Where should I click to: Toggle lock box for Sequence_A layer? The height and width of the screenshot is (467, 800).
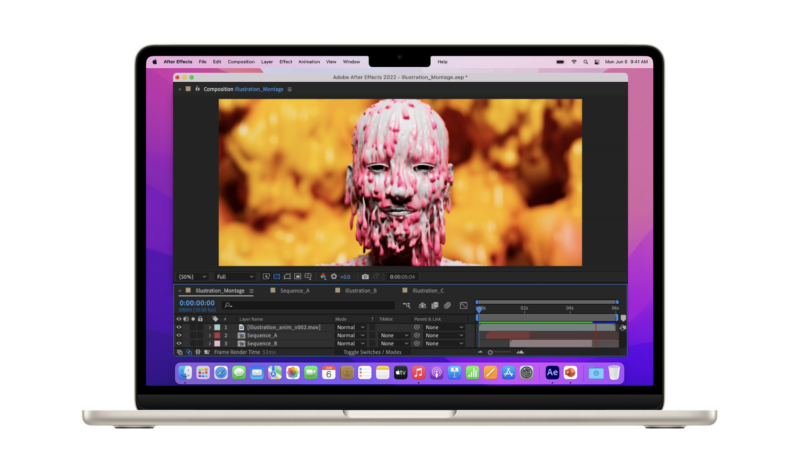tap(201, 335)
